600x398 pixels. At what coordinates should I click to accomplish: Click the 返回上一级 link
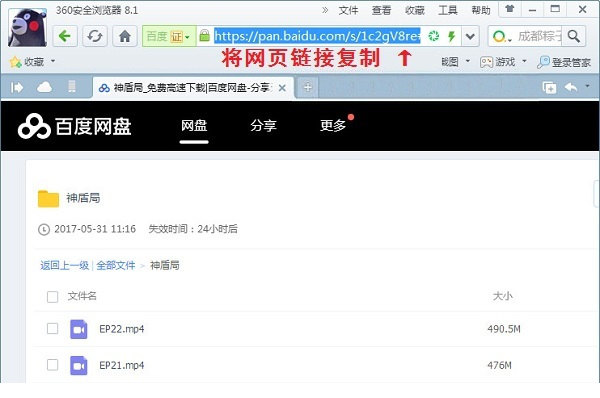64,265
